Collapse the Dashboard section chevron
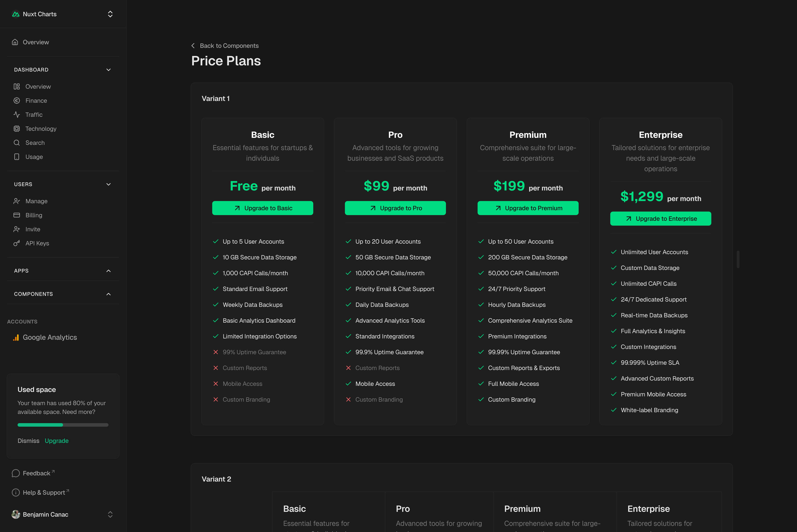This screenshot has height=532, width=797. (x=108, y=70)
